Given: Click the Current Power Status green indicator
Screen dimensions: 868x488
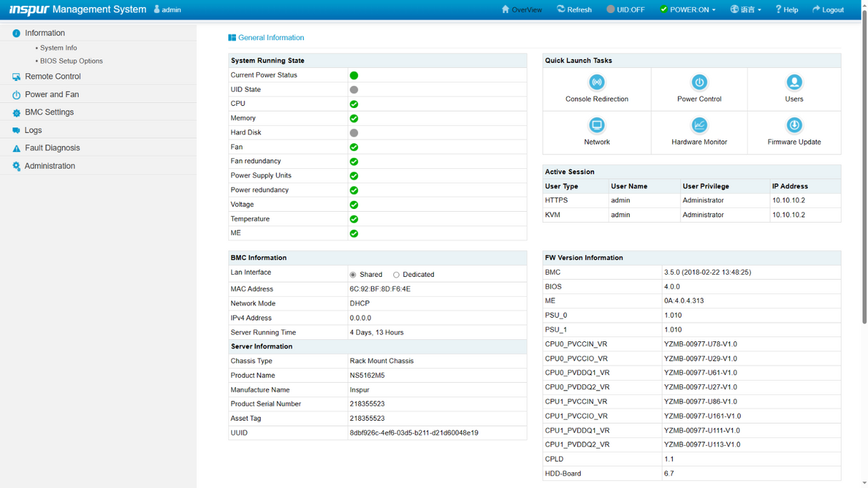Looking at the screenshot, I should [354, 75].
